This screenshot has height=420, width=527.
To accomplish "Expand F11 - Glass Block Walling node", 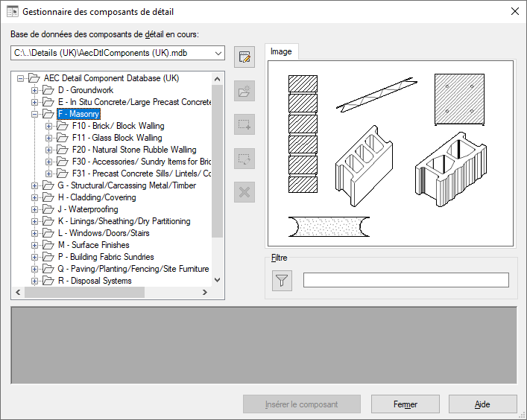I will click(x=48, y=138).
